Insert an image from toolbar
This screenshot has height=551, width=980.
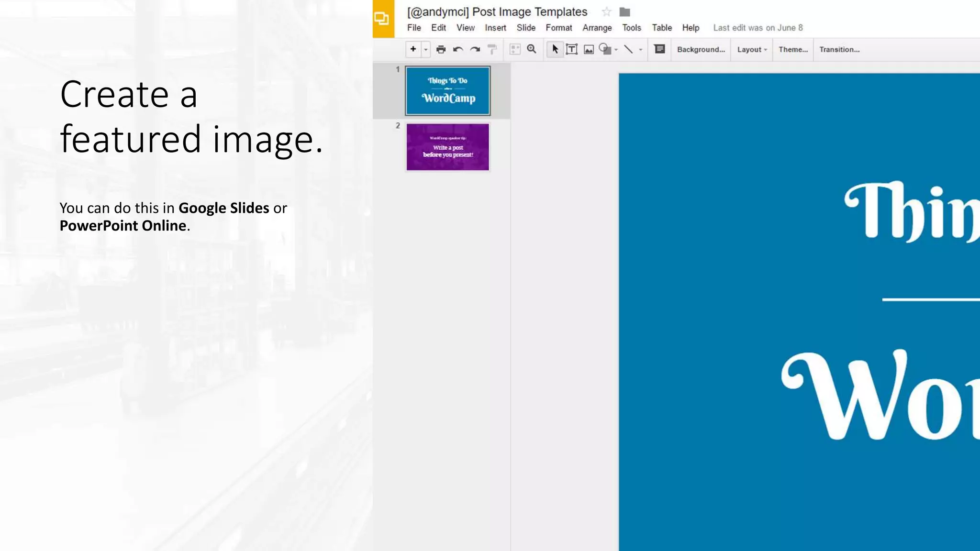(x=589, y=49)
